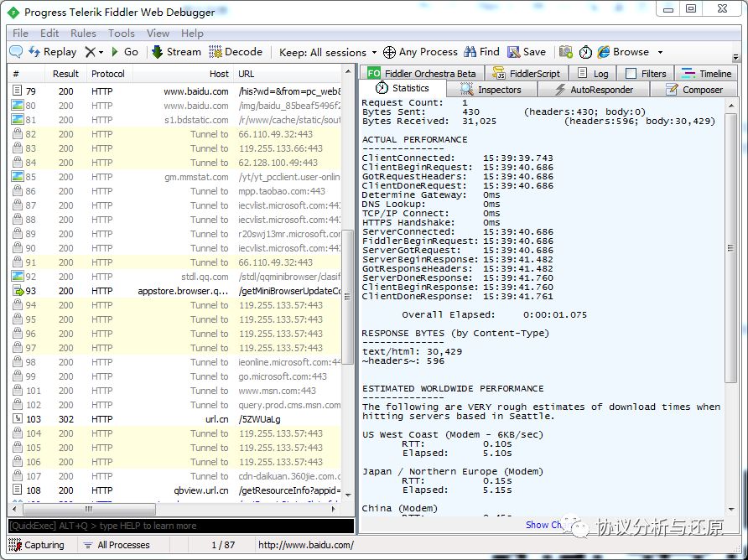Toggle the Decode option
Image resolution: width=748 pixels, height=560 pixels.
click(236, 51)
